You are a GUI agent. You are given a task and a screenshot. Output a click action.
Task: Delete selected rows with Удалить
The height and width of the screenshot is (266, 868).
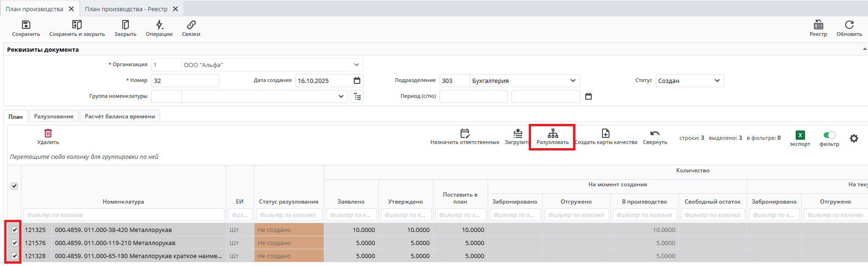coord(48,134)
